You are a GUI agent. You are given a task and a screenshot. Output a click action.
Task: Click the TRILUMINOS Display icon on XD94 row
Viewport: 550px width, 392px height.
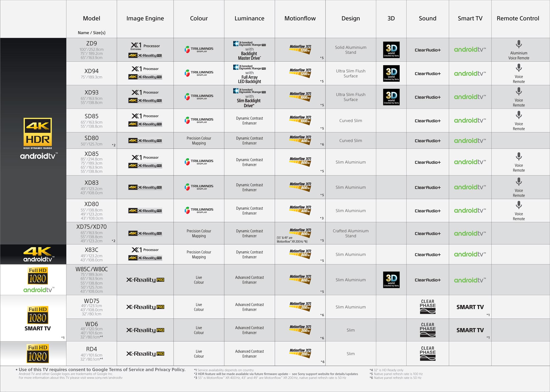coord(199,73)
